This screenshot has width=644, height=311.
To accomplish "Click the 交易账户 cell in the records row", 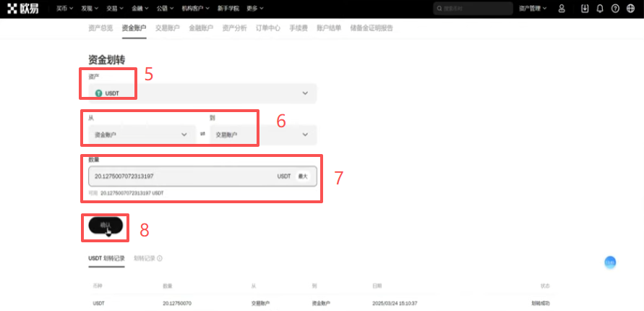I will click(x=260, y=303).
